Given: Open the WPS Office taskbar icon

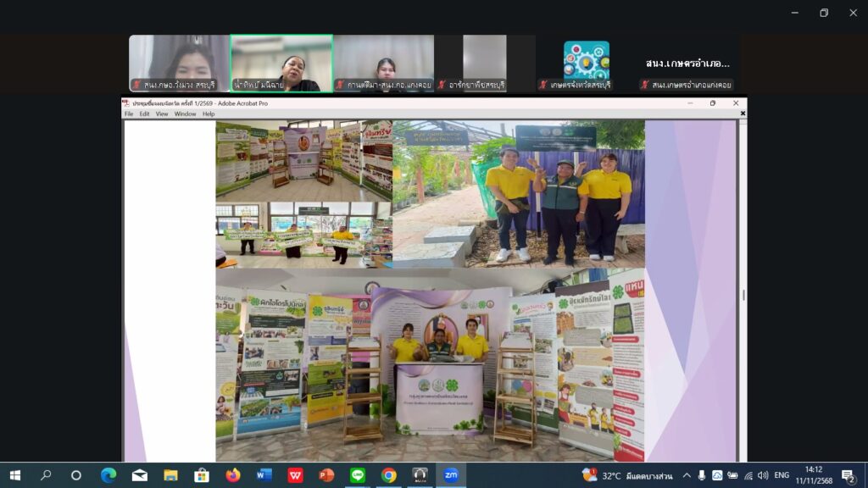Looking at the screenshot, I should tap(295, 475).
